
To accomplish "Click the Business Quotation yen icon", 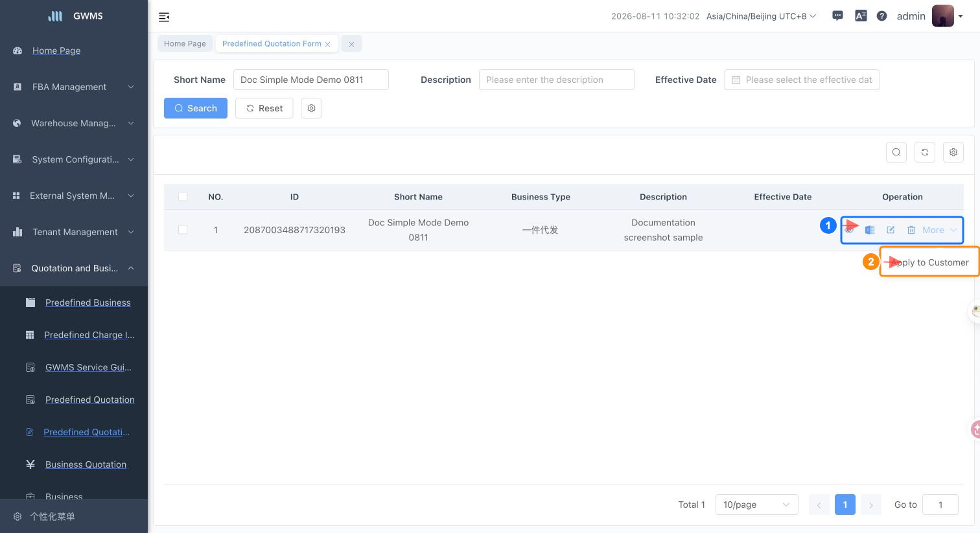I will (30, 464).
